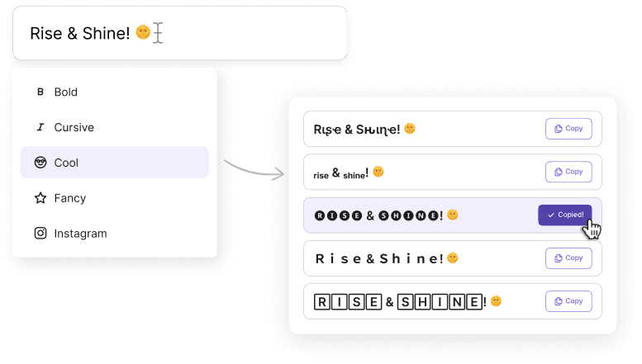Click the sun emoji in input field
This screenshot has width=642, height=364.
coord(143,32)
